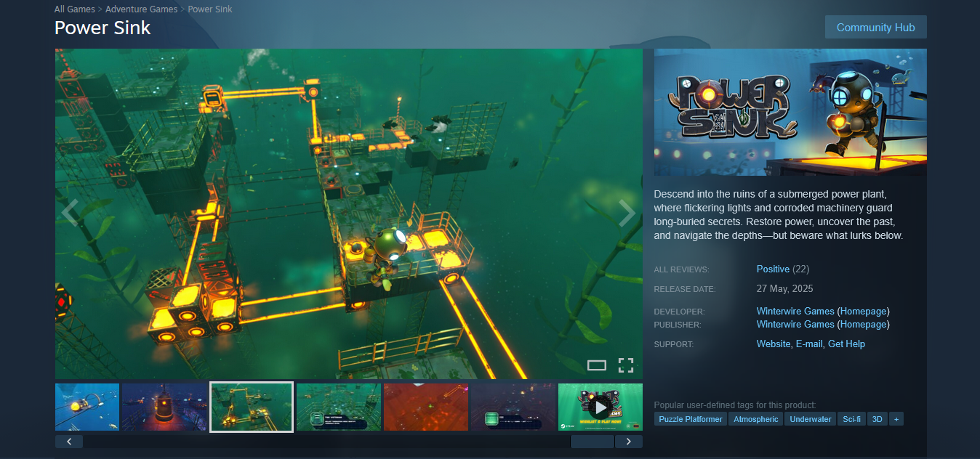Select the Underwater tag
980x459 pixels.
[x=810, y=419]
